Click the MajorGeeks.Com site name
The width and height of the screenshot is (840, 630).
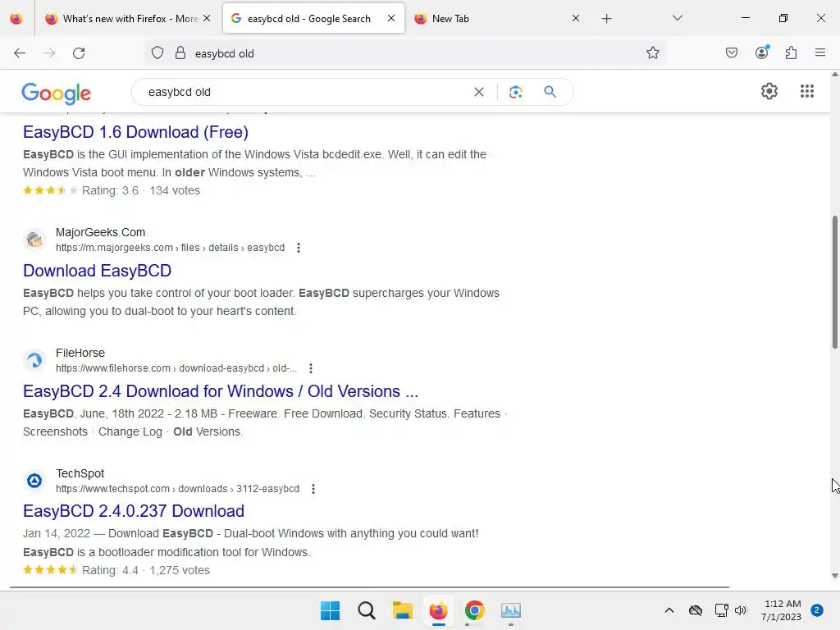click(x=100, y=232)
